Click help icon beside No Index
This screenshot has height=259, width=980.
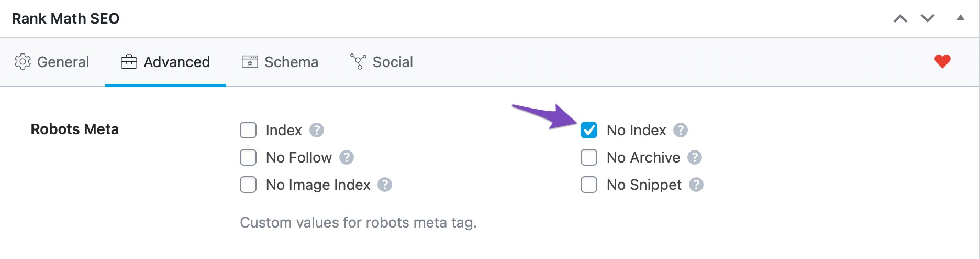(681, 130)
